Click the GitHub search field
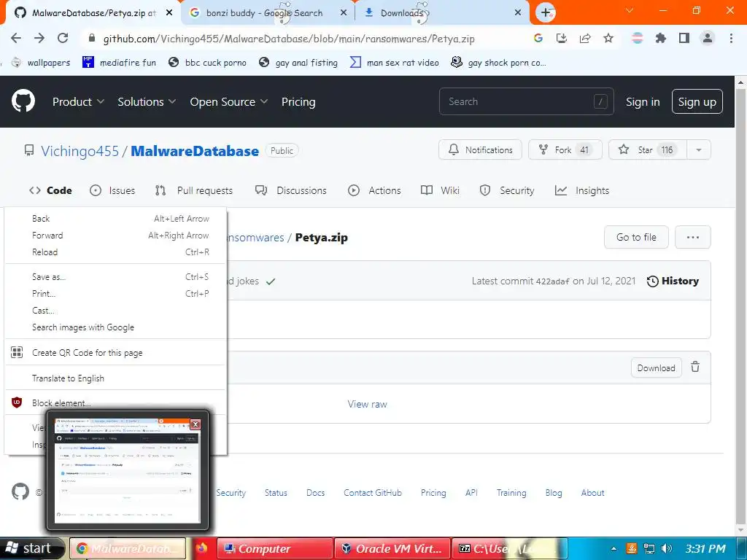The image size is (747, 560). point(527,101)
